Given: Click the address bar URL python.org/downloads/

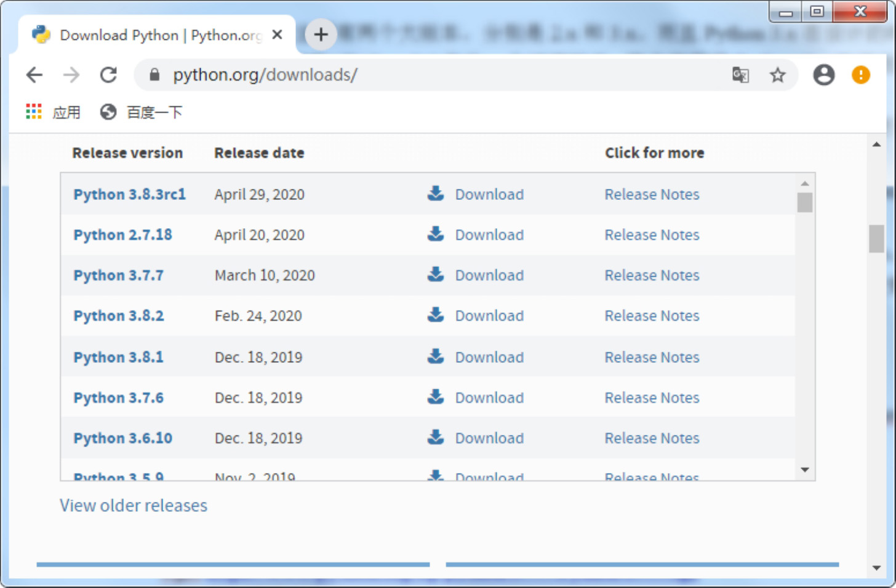Looking at the screenshot, I should [265, 75].
